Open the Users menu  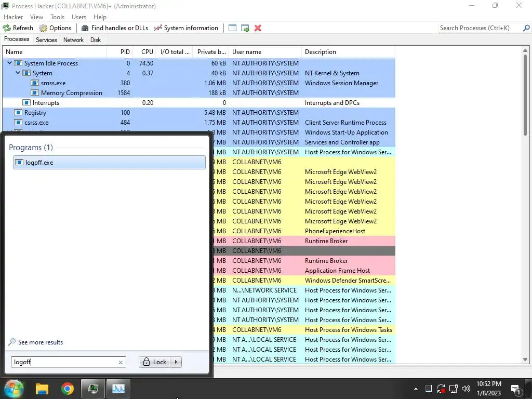(79, 17)
